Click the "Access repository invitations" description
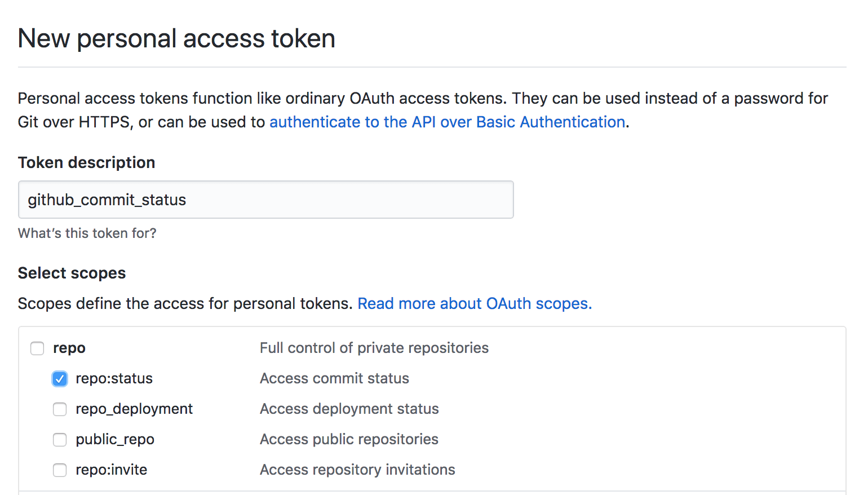This screenshot has height=495, width=868. (357, 470)
